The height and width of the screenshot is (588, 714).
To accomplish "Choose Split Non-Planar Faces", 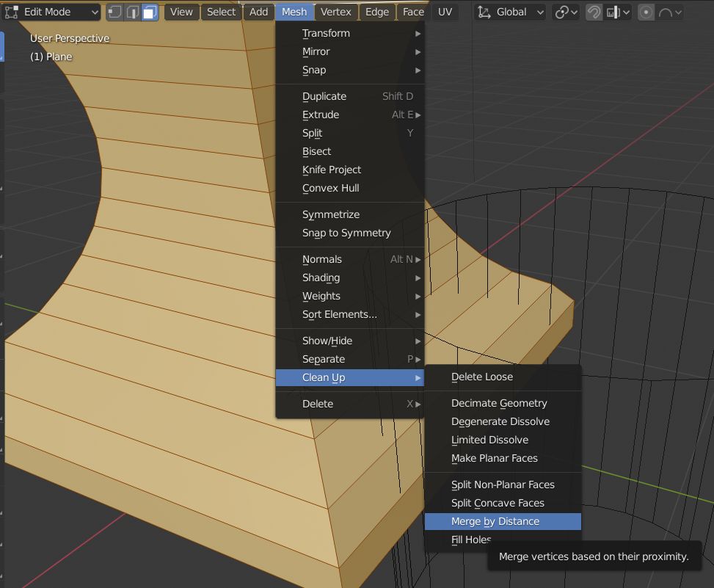I will tap(503, 484).
